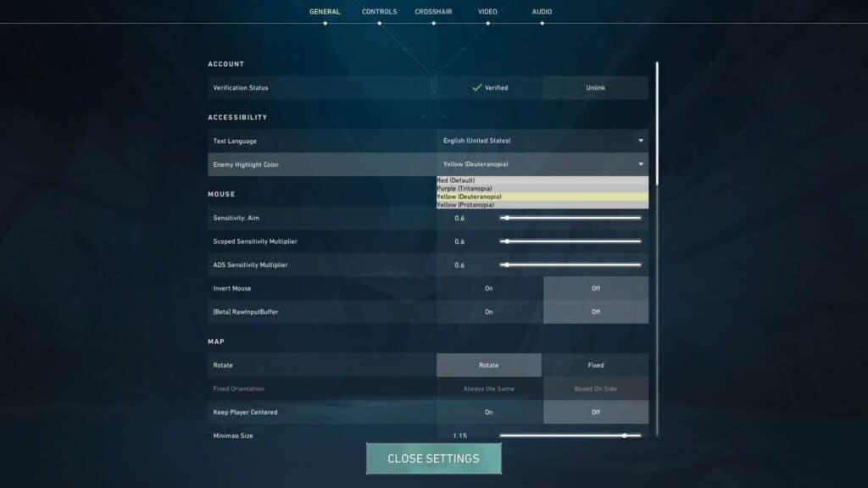Adjust the Sensitivity: Aim slider
Viewport: 868px width, 488px height.
coord(570,219)
